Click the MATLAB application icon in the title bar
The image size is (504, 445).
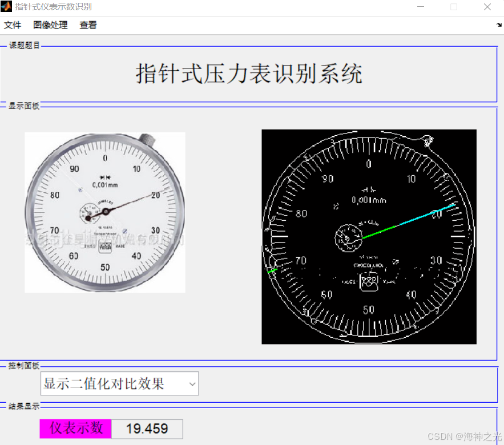click(x=7, y=6)
